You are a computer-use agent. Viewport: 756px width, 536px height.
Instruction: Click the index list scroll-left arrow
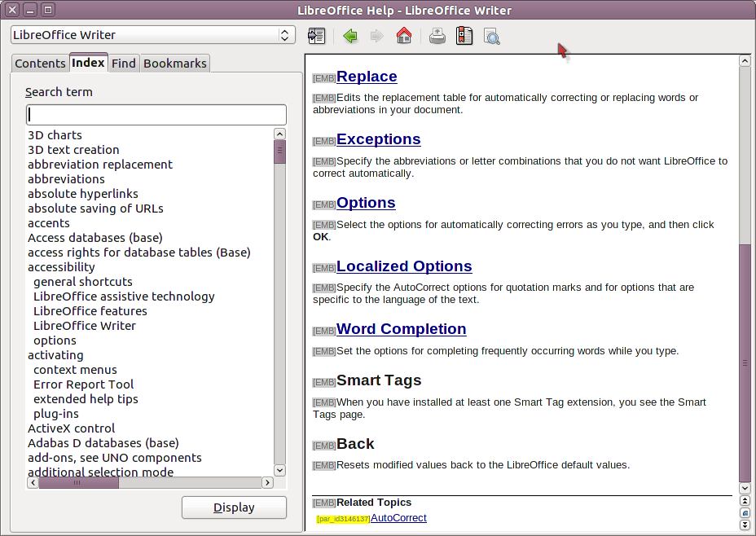point(33,482)
